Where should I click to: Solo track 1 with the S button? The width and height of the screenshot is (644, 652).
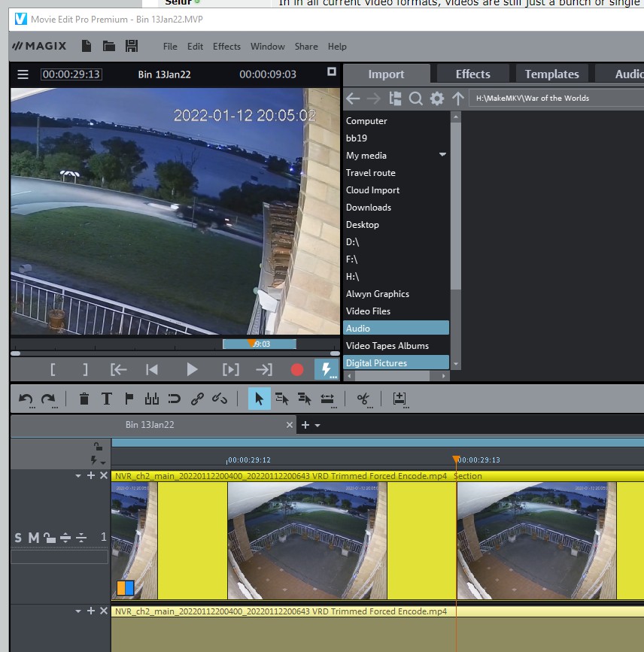(18, 538)
